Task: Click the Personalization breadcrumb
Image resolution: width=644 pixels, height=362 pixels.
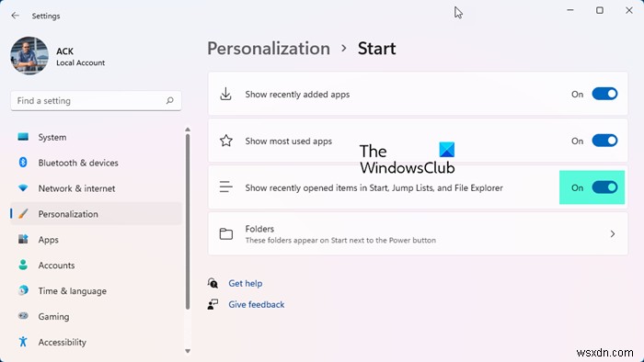Action: point(269,49)
